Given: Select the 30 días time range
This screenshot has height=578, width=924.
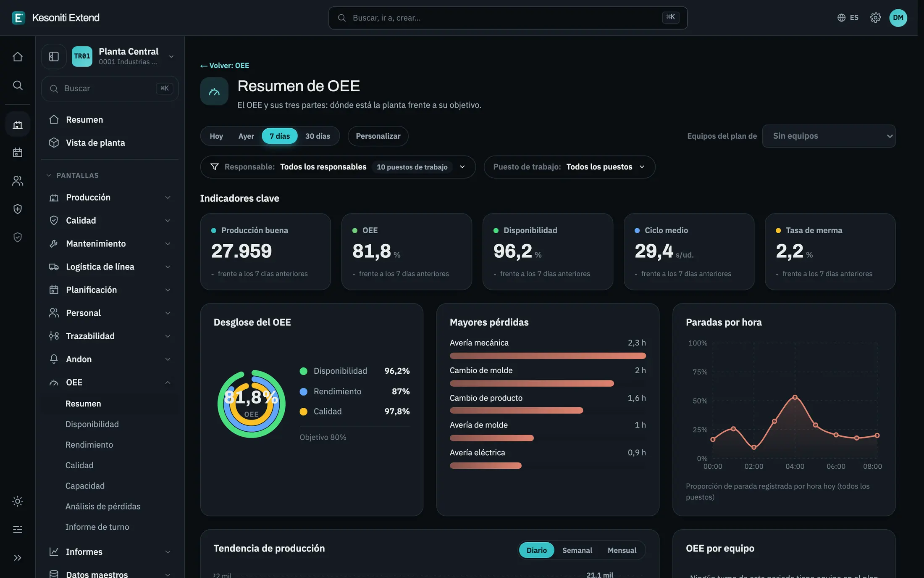Looking at the screenshot, I should tap(318, 136).
